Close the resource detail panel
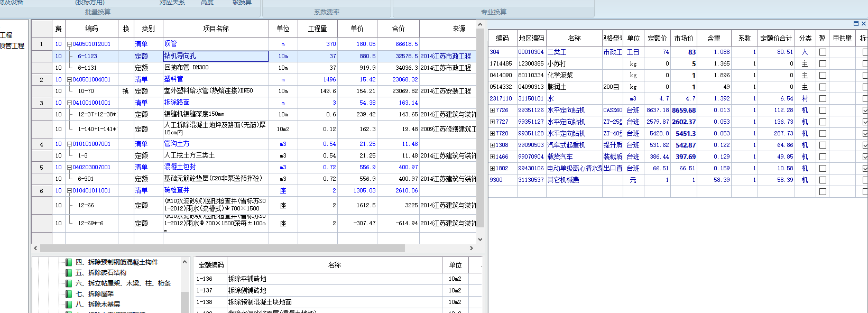The height and width of the screenshot is (313, 868). [864, 24]
